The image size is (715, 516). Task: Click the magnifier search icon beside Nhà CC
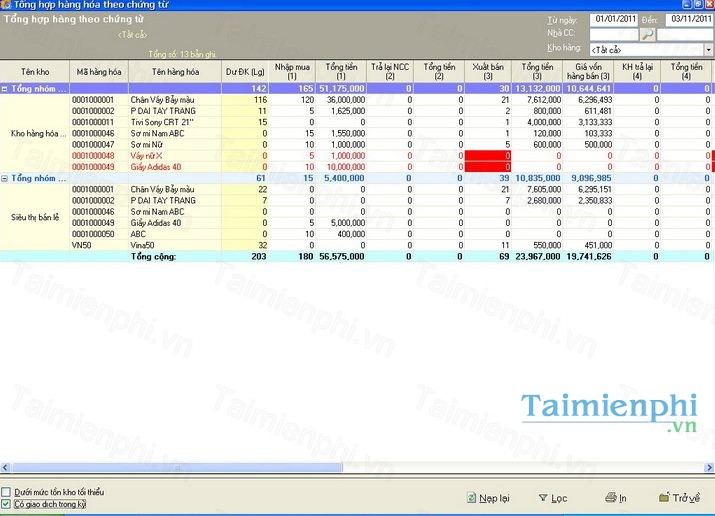pos(647,34)
